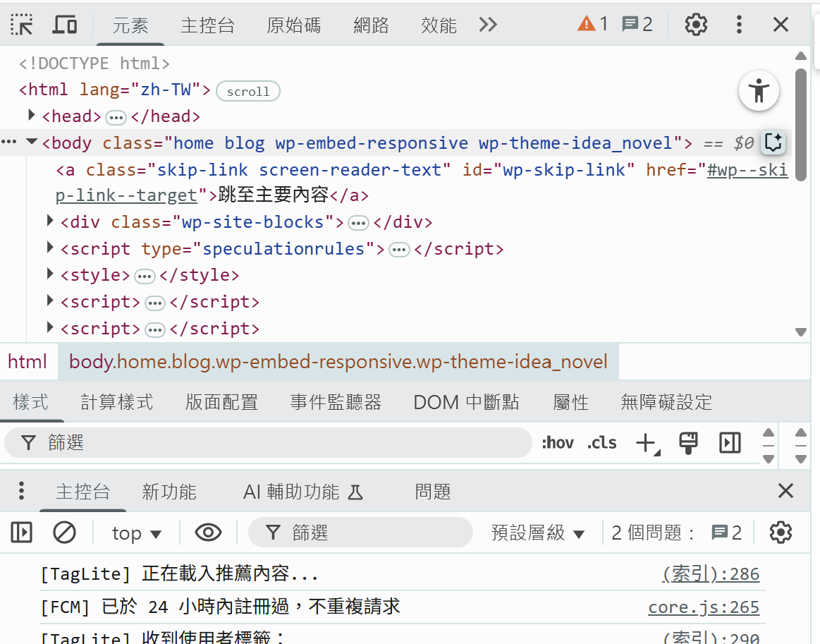Click the new style rule plus icon
820x644 pixels.
coord(646,443)
